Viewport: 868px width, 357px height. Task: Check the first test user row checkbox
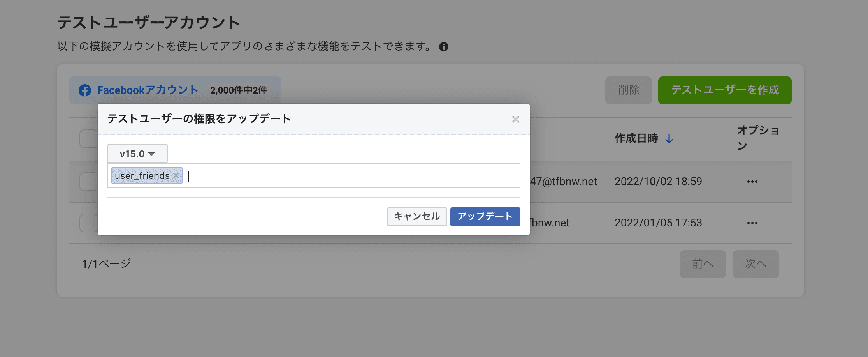(88, 182)
